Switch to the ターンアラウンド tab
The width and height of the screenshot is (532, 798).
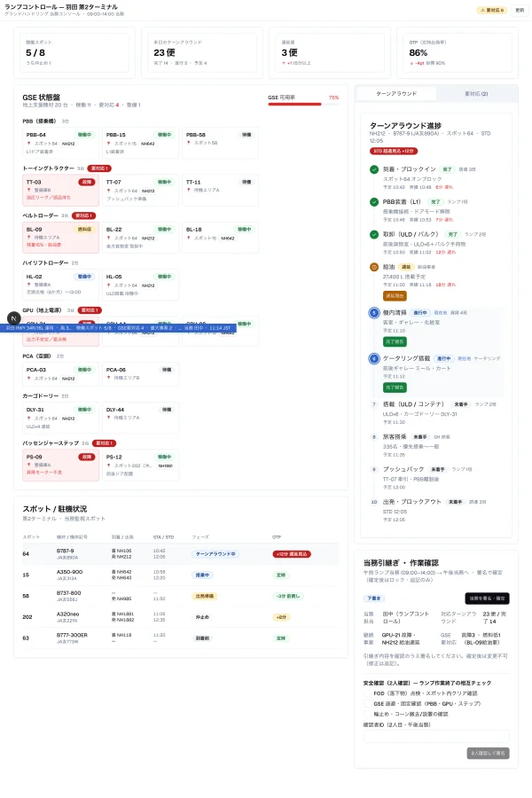[396, 94]
